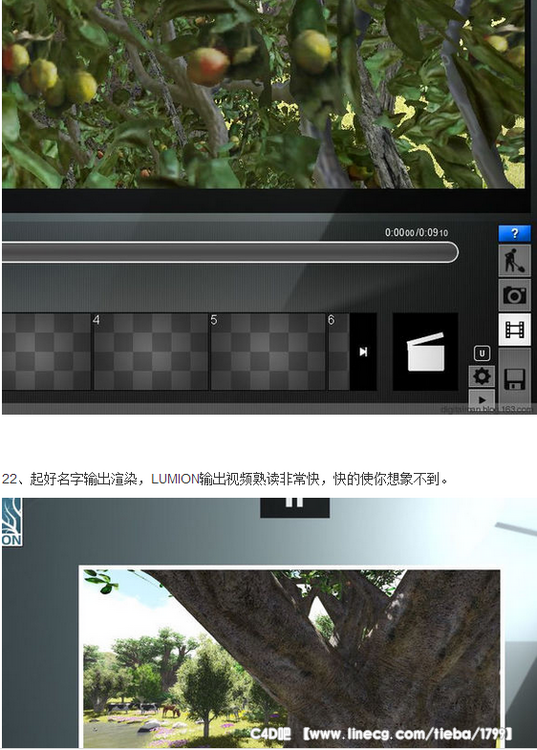The height and width of the screenshot is (750, 537).
Task: Select movie clip slot 6
Action: point(339,352)
